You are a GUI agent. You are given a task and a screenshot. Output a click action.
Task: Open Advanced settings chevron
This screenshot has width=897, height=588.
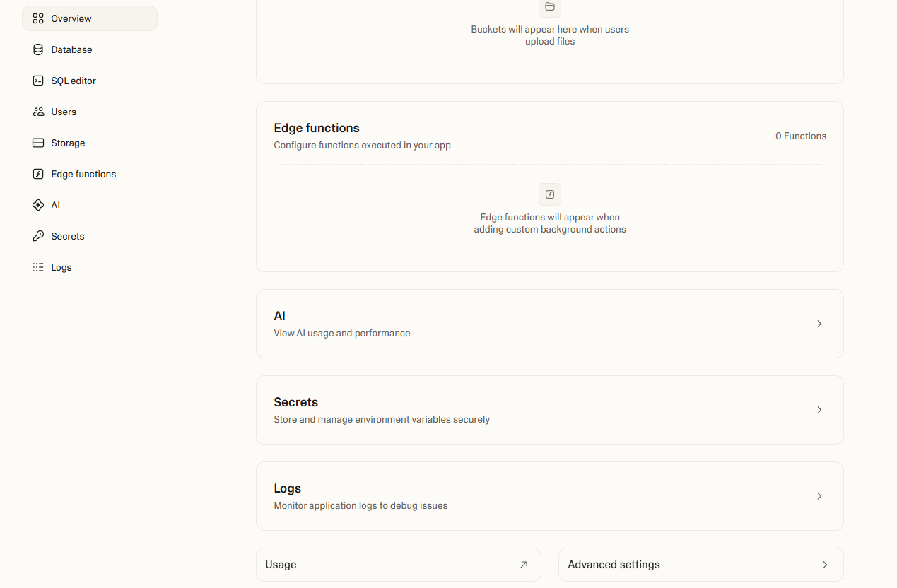pyautogui.click(x=825, y=565)
